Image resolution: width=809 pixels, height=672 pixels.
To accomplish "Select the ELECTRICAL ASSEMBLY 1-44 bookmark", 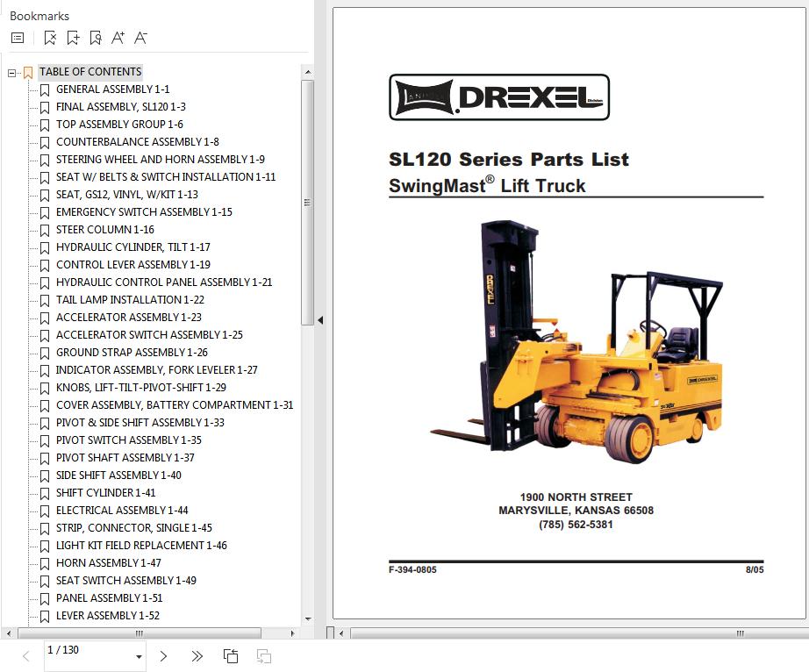I will point(121,511).
